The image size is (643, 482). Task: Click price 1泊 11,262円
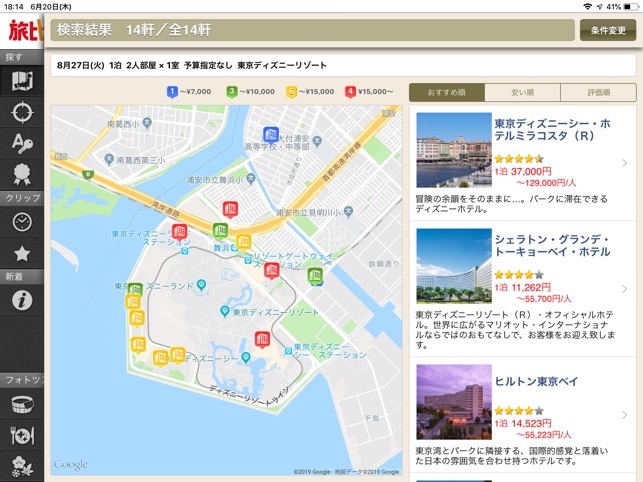coord(523,287)
